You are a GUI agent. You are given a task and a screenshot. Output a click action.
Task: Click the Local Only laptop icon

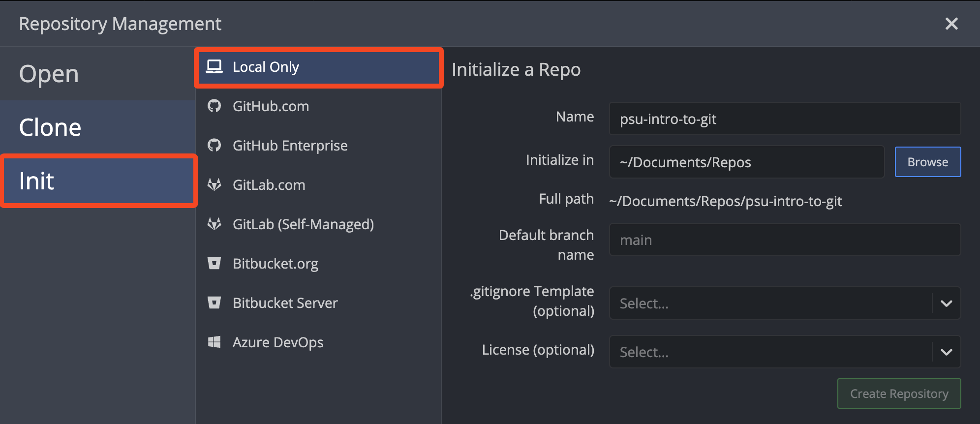[x=214, y=66]
